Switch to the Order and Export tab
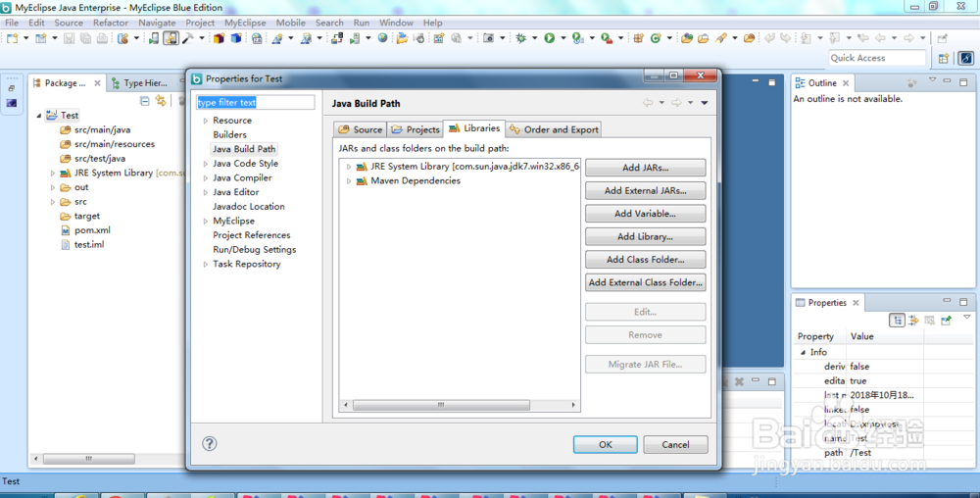 (554, 129)
